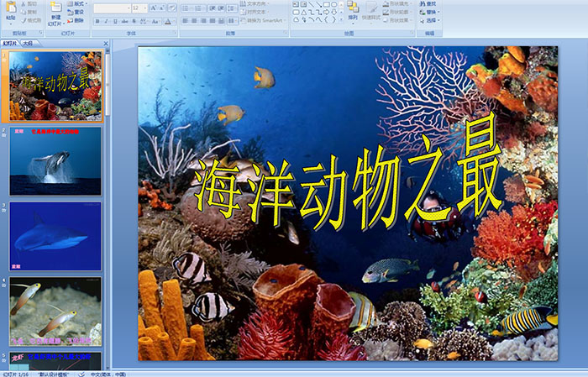
Task: Select the Down Arrow block shape
Action: click(333, 12)
